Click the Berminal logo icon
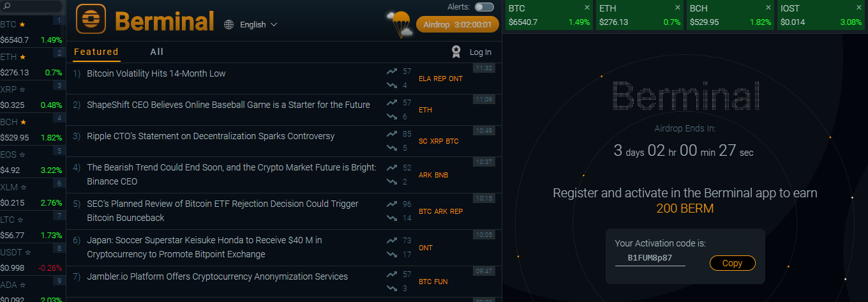The width and height of the screenshot is (868, 302). click(91, 19)
